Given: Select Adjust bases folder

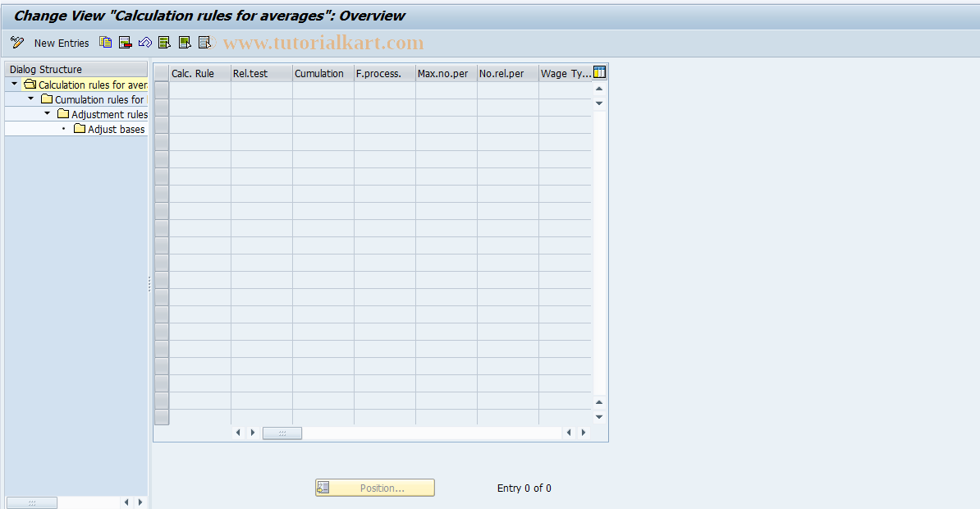Looking at the screenshot, I should click(109, 130).
